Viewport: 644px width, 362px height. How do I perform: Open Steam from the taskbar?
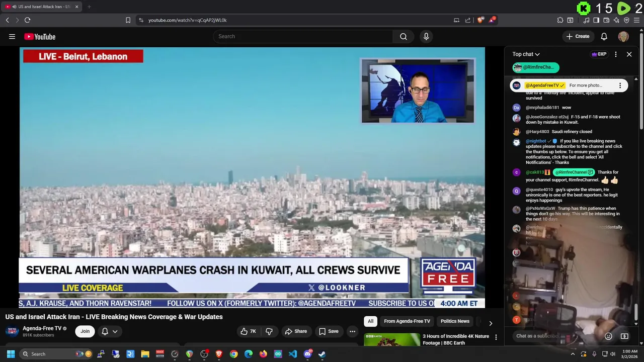pyautogui.click(x=322, y=354)
